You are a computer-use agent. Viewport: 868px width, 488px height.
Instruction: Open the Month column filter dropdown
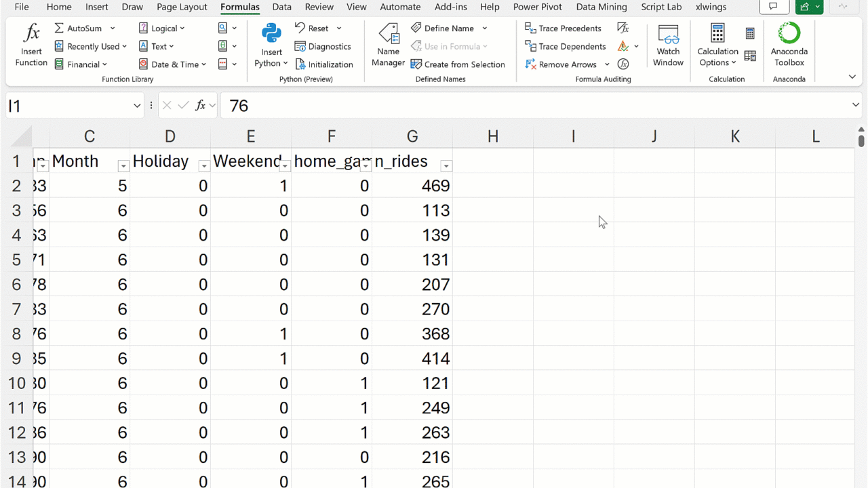click(x=123, y=166)
